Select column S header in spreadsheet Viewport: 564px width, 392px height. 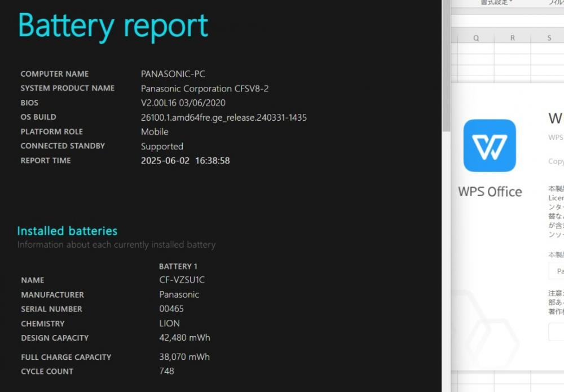click(x=549, y=38)
